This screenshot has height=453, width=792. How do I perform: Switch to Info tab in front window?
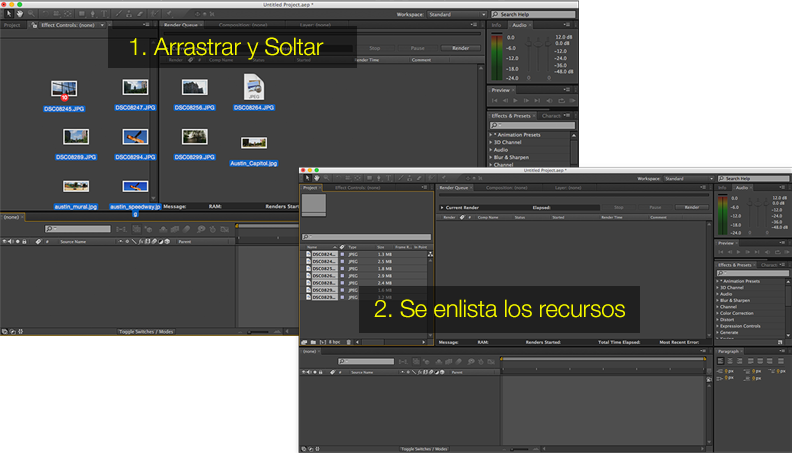tap(722, 187)
